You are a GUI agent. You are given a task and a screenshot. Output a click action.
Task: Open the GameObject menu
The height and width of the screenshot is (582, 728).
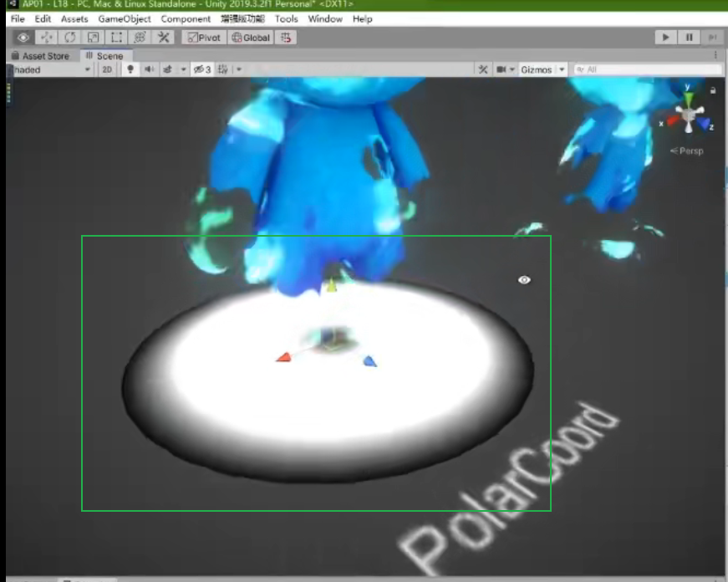125,19
